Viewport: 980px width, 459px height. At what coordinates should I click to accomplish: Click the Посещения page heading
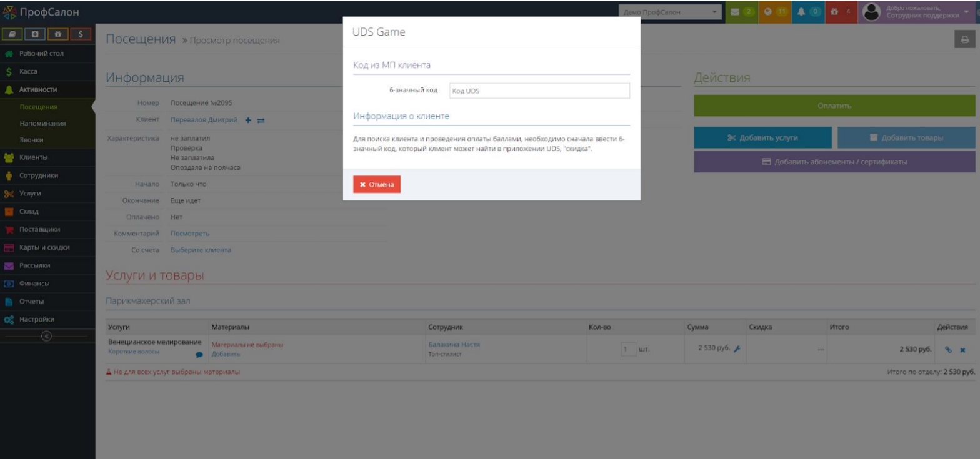[x=141, y=39]
